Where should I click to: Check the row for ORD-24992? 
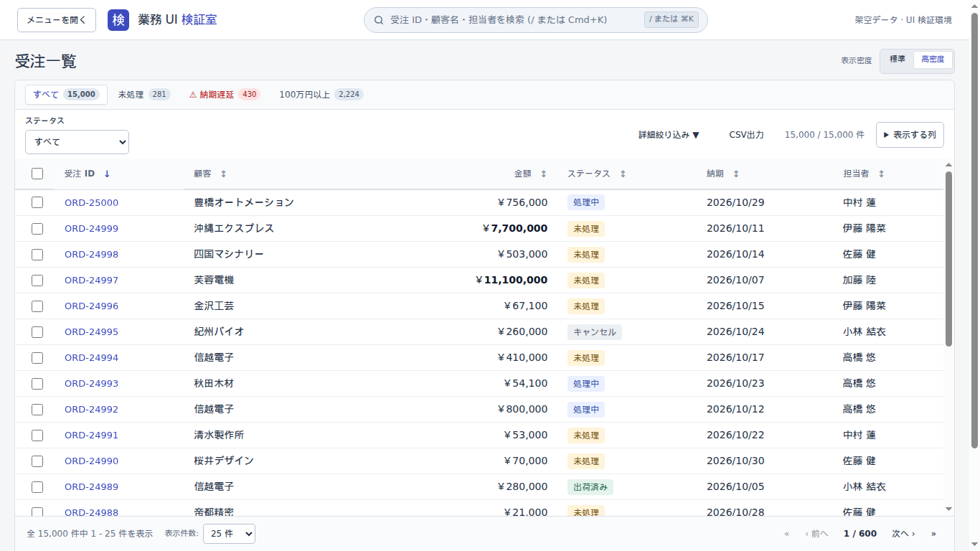[37, 410]
